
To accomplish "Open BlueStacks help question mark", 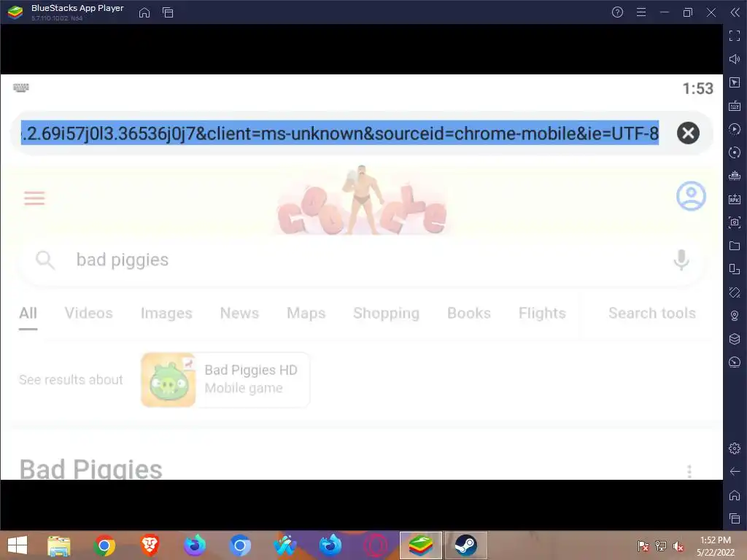I will pos(617,12).
